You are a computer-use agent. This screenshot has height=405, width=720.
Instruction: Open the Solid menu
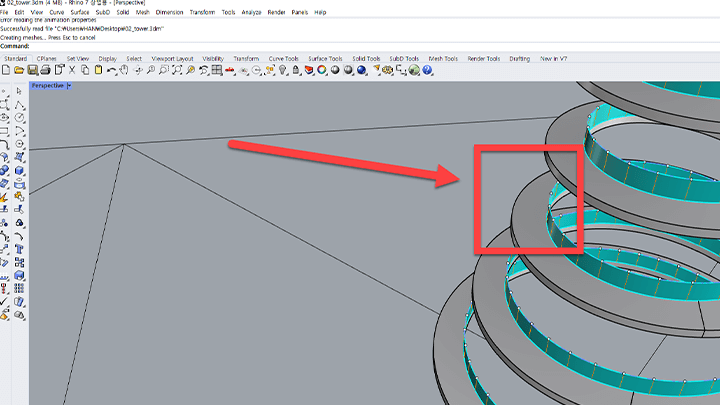click(123, 12)
